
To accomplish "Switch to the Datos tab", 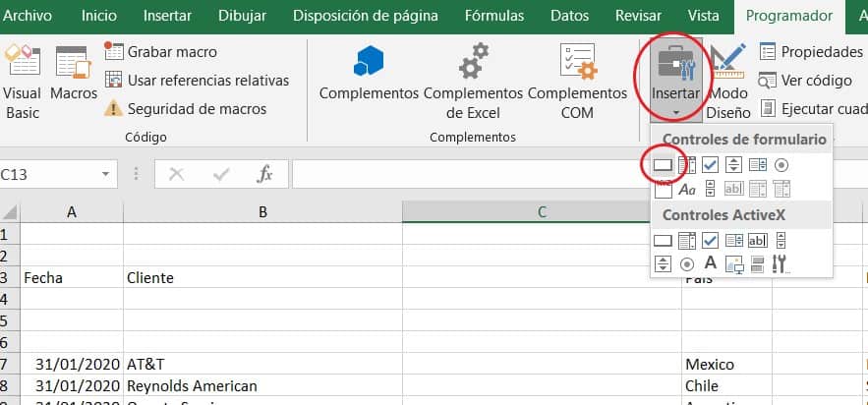I will coord(569,16).
